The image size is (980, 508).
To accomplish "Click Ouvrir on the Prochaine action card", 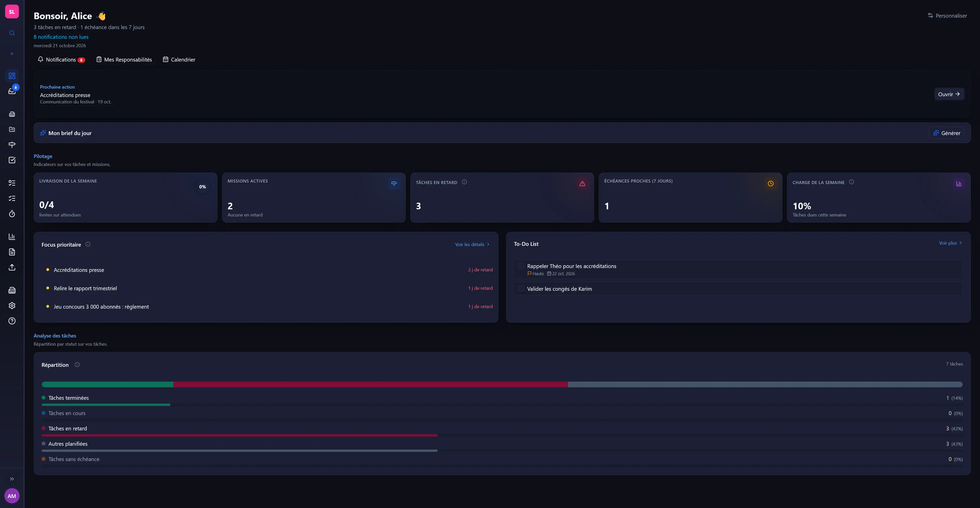I will pos(949,94).
